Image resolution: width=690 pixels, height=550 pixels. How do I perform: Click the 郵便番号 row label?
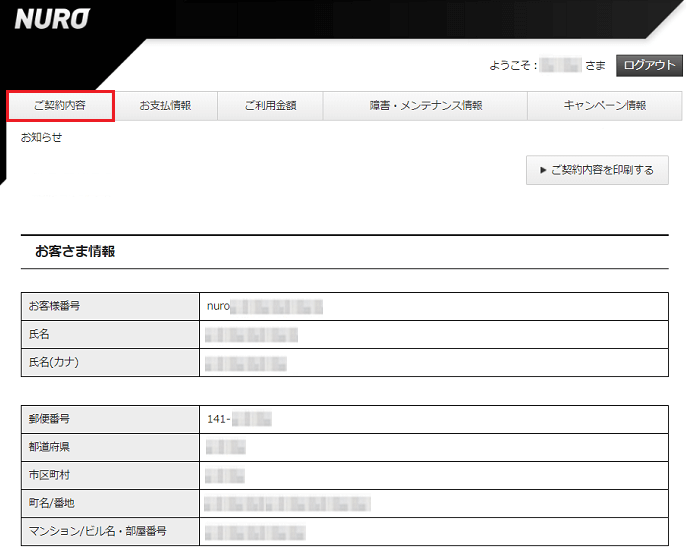pos(49,419)
